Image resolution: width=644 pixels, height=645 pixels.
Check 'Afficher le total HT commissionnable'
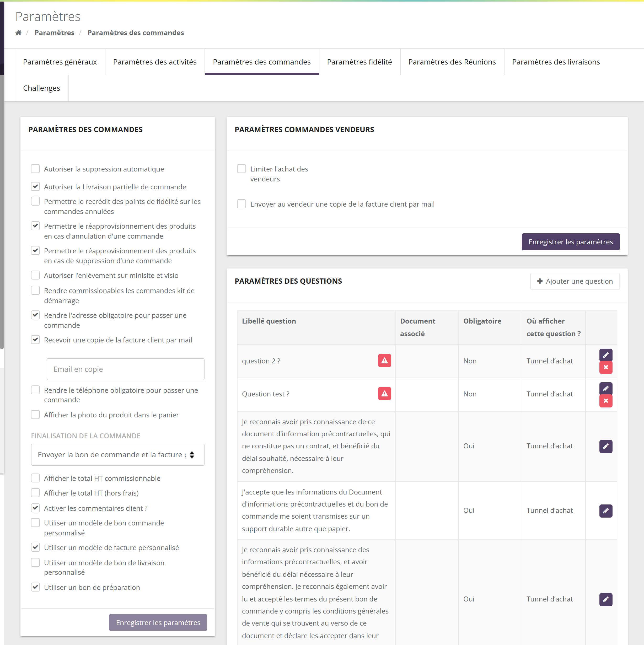coord(35,478)
